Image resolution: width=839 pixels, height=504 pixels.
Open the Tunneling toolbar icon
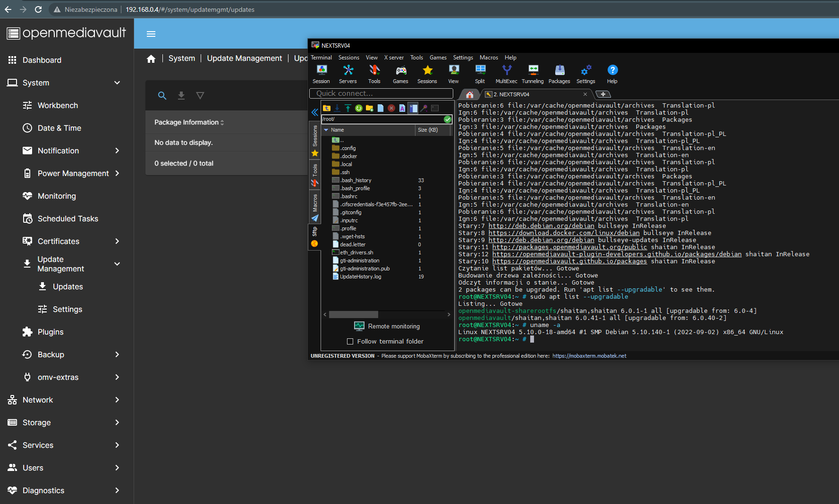[533, 74]
